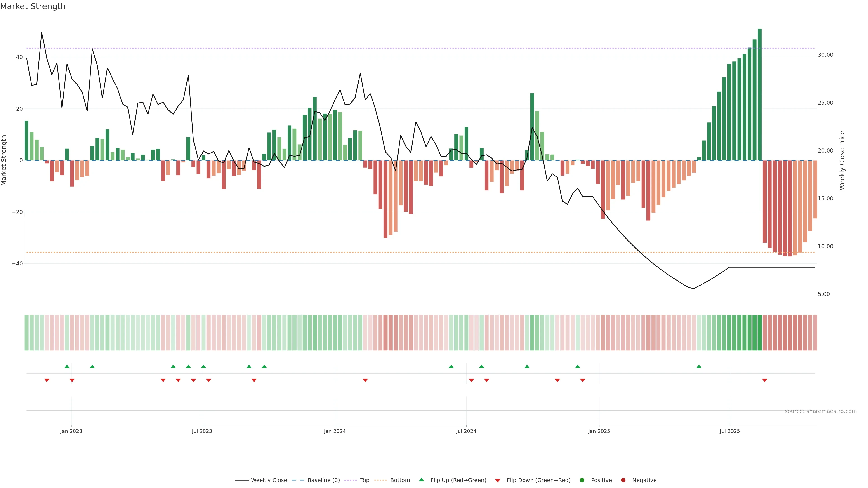Click the red Negative circle legend icon
This screenshot has width=868, height=488.
(x=623, y=480)
